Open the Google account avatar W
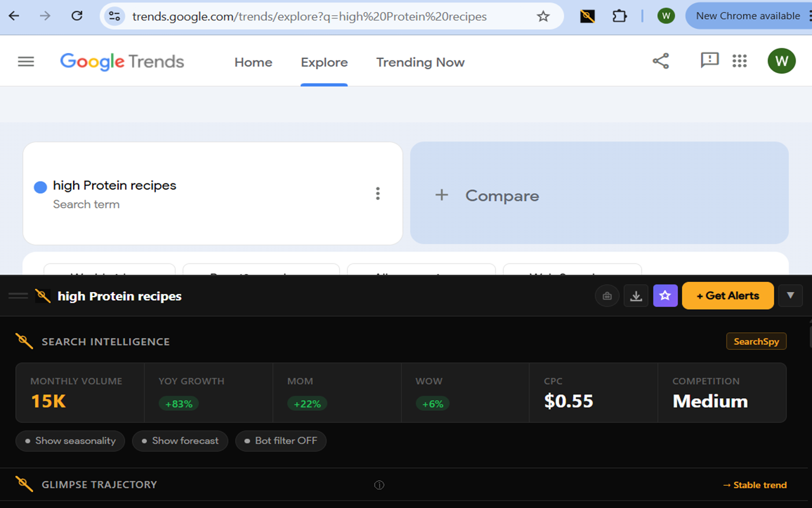This screenshot has width=812, height=508. pos(782,61)
